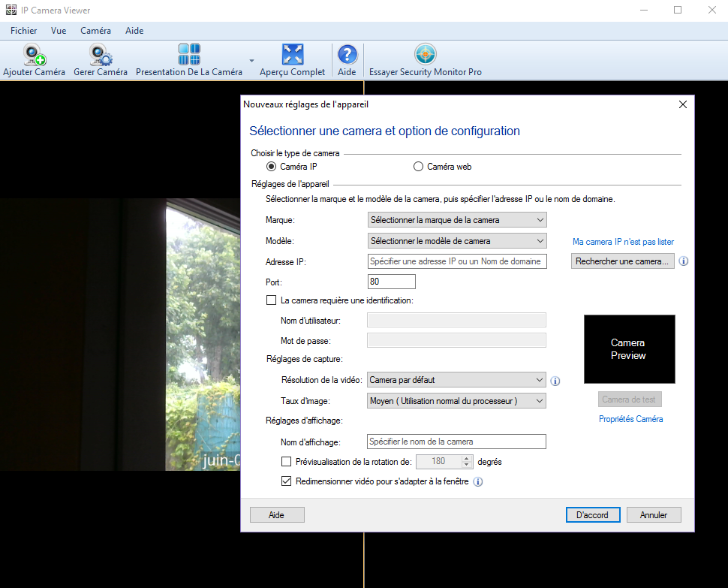Viewport: 728px width, 588px height.
Task: Enable La camera requière une identification checkbox
Action: tap(272, 300)
